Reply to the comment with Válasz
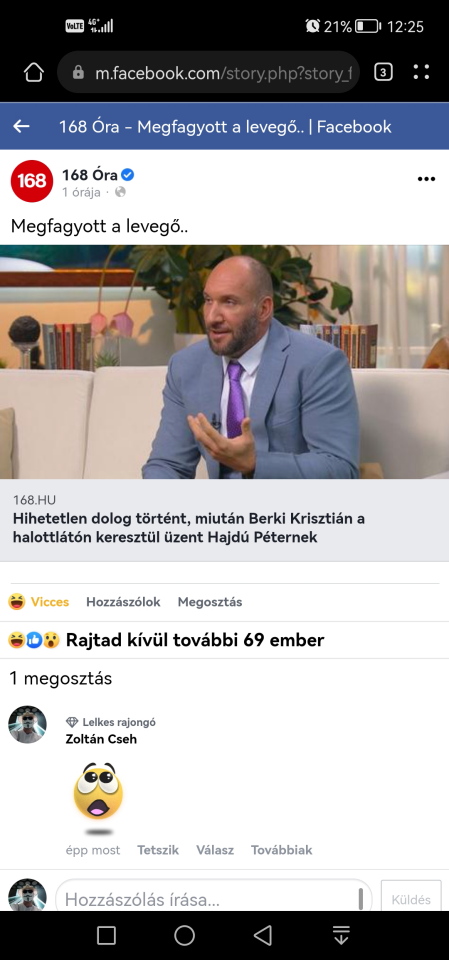449x960 pixels. point(215,850)
